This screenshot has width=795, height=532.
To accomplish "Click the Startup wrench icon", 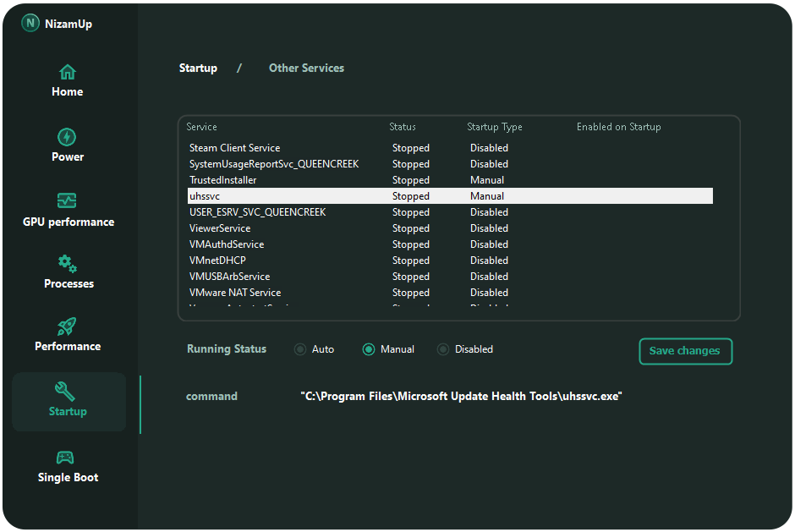I will point(65,391).
